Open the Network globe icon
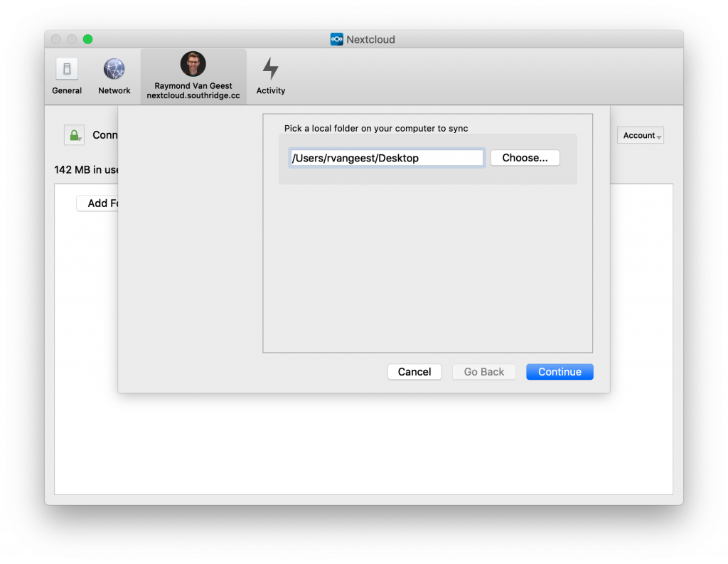Image resolution: width=728 pixels, height=564 pixels. coord(114,69)
